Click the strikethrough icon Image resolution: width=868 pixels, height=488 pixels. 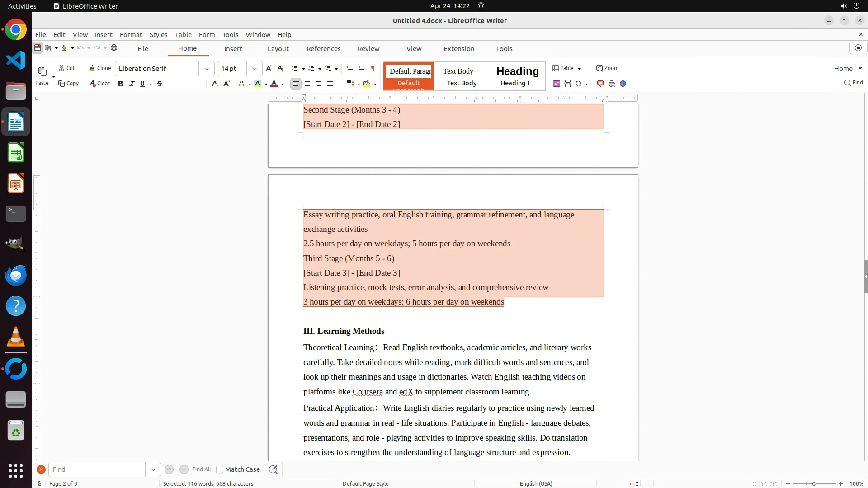160,84
